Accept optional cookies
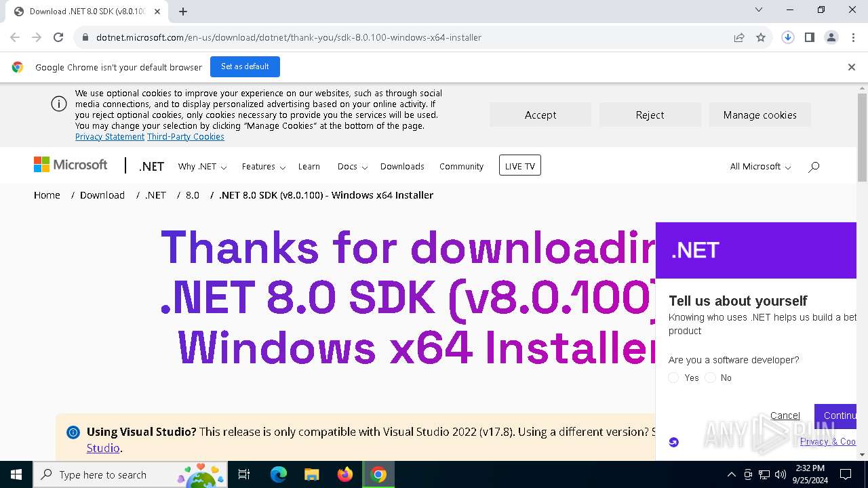This screenshot has width=868, height=488. [x=540, y=115]
